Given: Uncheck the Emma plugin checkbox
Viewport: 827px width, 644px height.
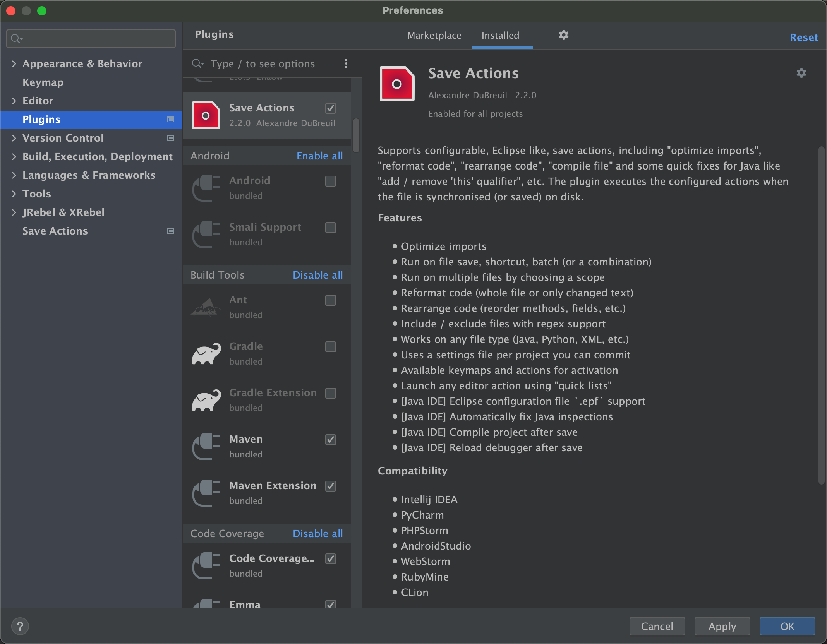Looking at the screenshot, I should point(331,604).
